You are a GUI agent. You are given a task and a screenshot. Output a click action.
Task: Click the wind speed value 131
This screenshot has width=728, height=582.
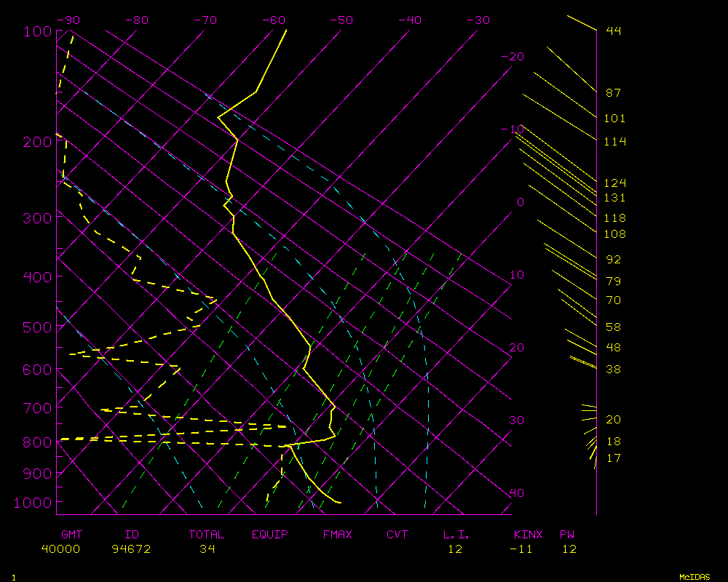[614, 198]
